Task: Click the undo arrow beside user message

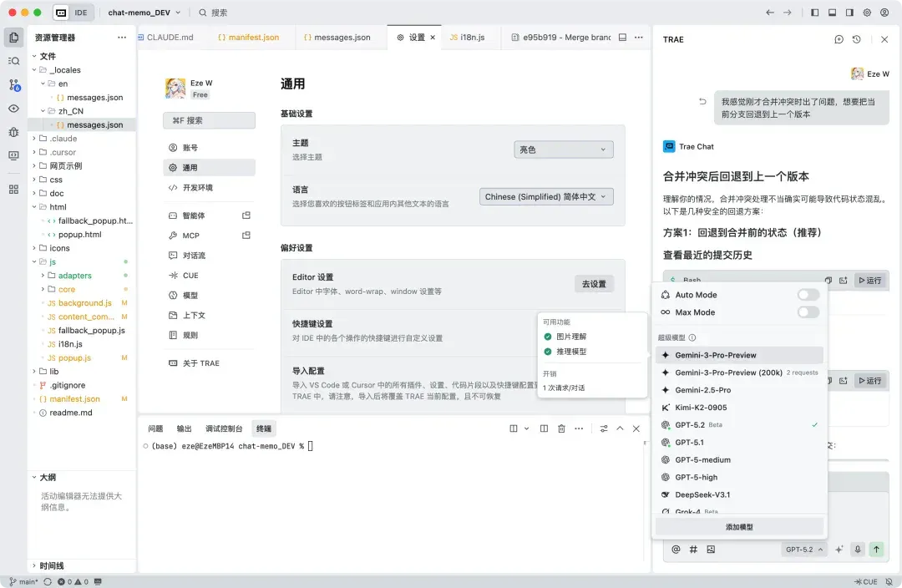Action: click(702, 101)
